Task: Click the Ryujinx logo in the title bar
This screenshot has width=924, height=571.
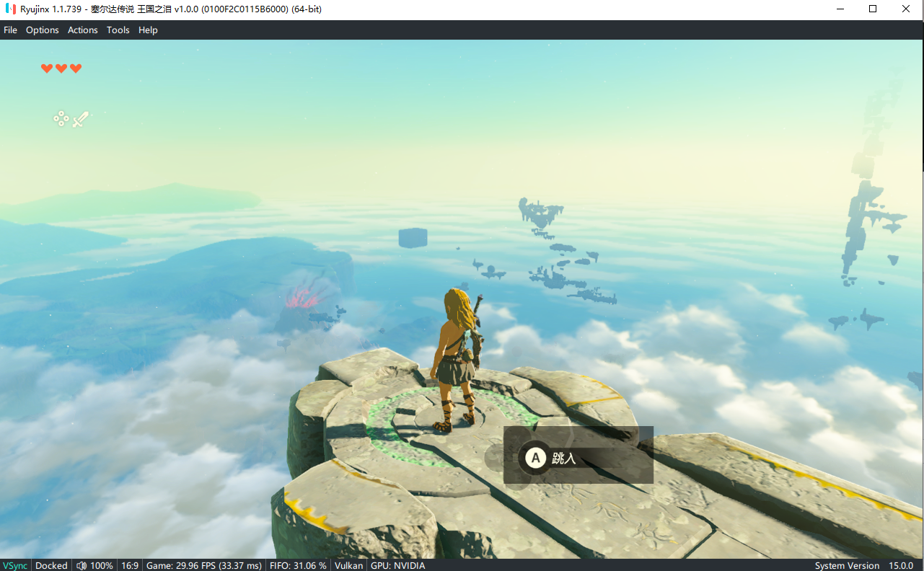Action: tap(10, 9)
